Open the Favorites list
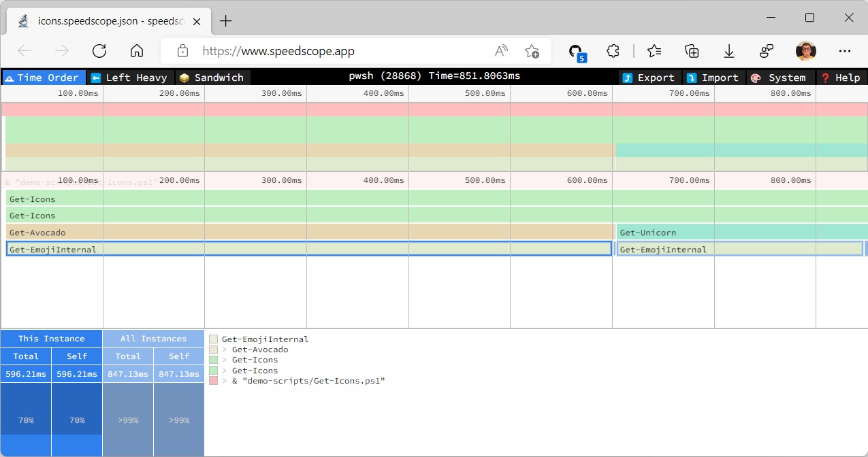 (654, 51)
